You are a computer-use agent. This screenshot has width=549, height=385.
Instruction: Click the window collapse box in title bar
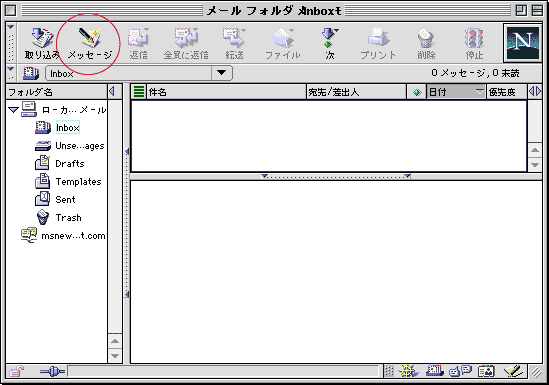pyautogui.click(x=537, y=10)
